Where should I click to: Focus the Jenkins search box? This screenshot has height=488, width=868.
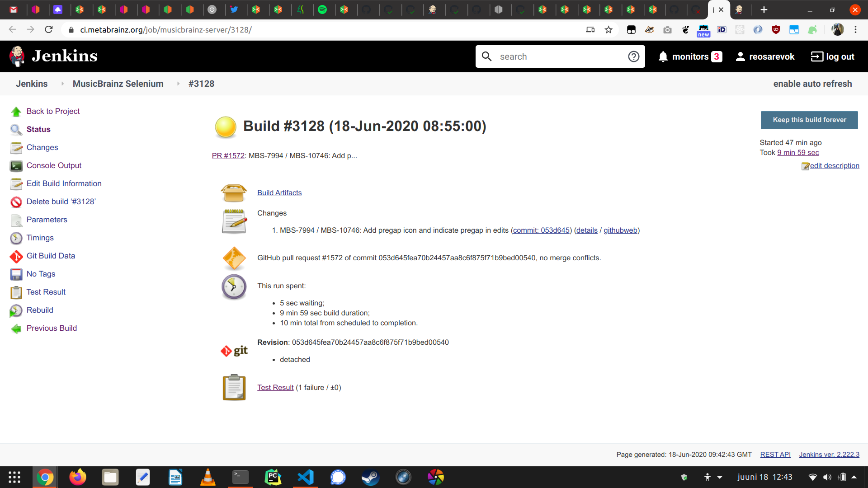[561, 56]
